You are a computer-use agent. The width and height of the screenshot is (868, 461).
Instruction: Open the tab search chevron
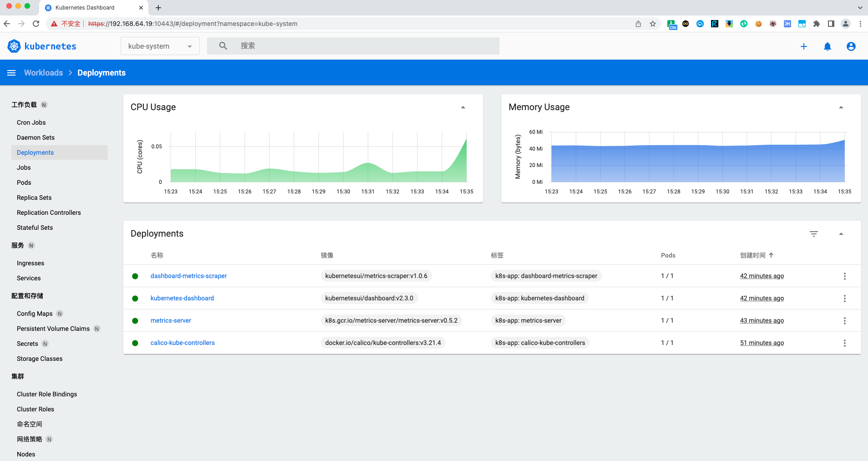[x=860, y=8]
